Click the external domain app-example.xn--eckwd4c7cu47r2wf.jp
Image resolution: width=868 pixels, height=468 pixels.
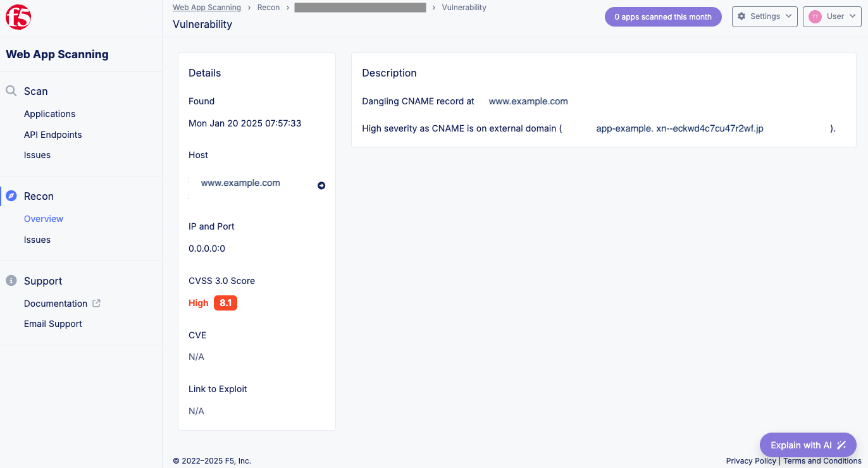pos(679,128)
